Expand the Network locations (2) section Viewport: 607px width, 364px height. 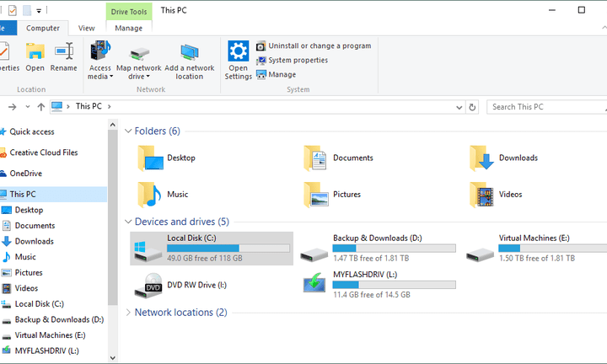(x=128, y=312)
